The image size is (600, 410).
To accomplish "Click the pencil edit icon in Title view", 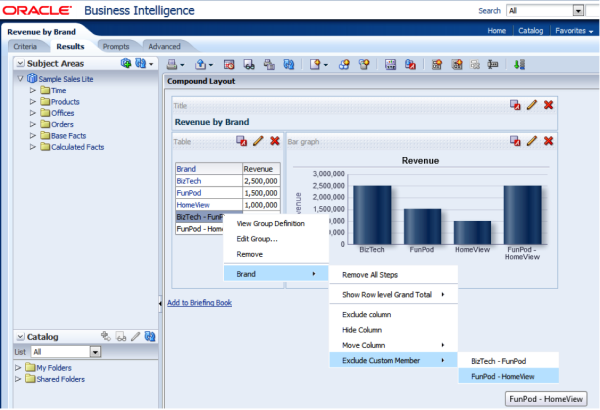I will (x=532, y=105).
